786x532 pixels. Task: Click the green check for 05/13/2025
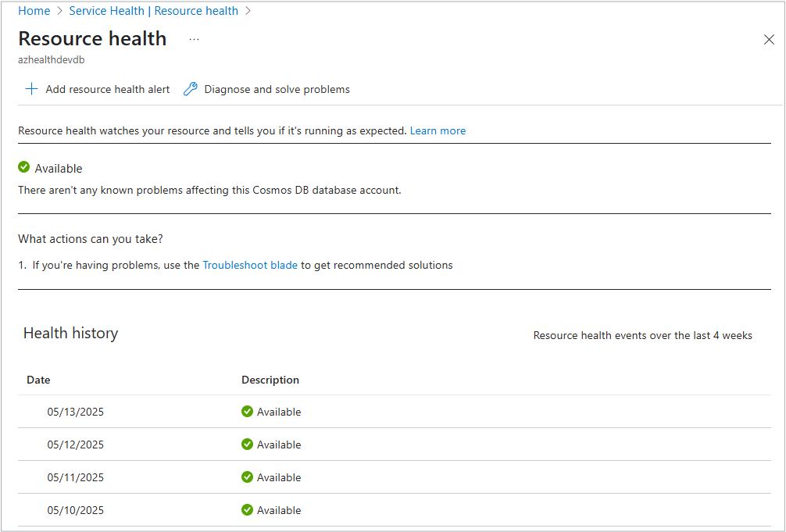[247, 412]
